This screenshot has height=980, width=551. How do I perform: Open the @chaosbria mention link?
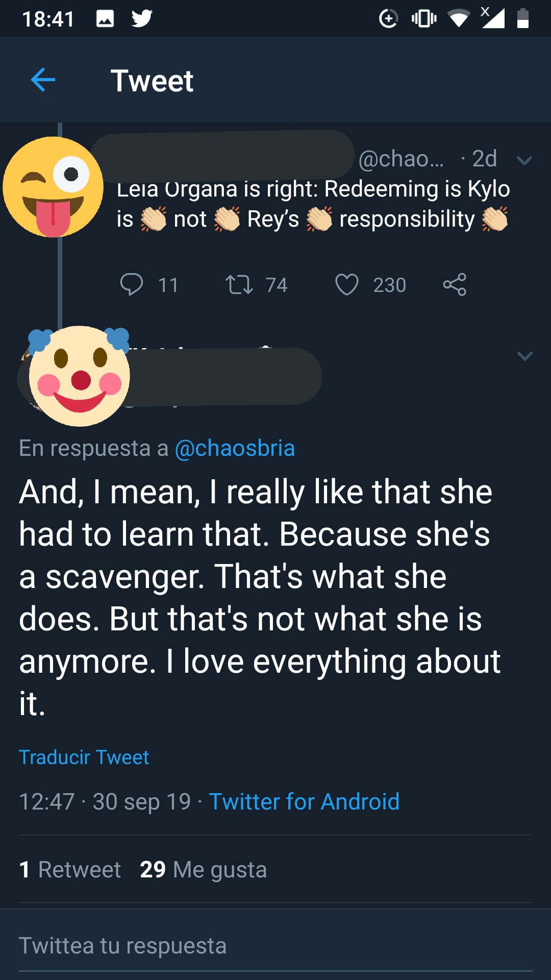[235, 448]
